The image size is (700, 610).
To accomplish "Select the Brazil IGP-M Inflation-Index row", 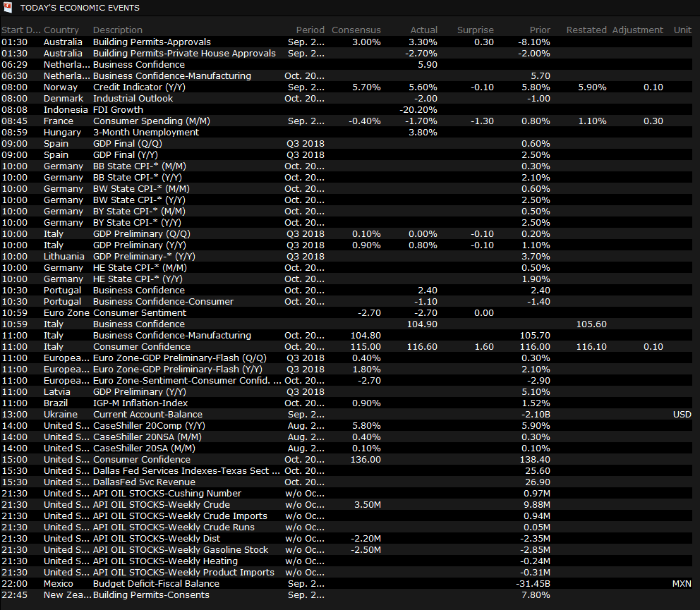I will [140, 403].
